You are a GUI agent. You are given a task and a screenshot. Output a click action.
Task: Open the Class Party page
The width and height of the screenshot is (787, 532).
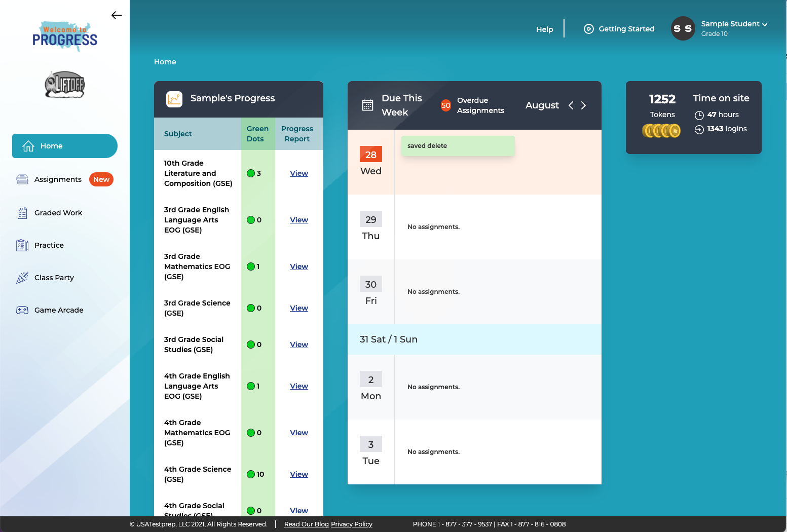pyautogui.click(x=54, y=278)
